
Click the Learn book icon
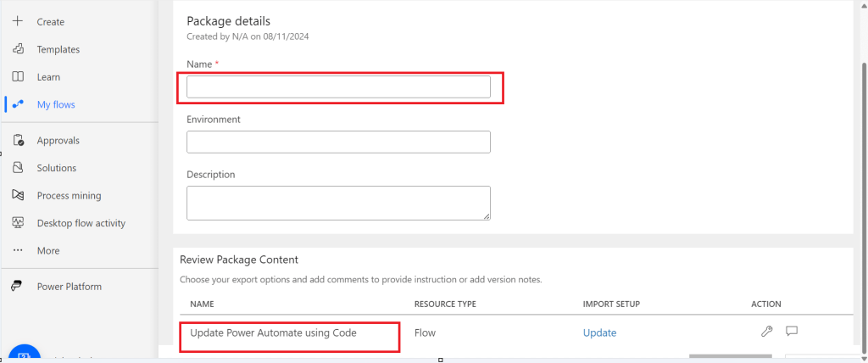[x=18, y=77]
